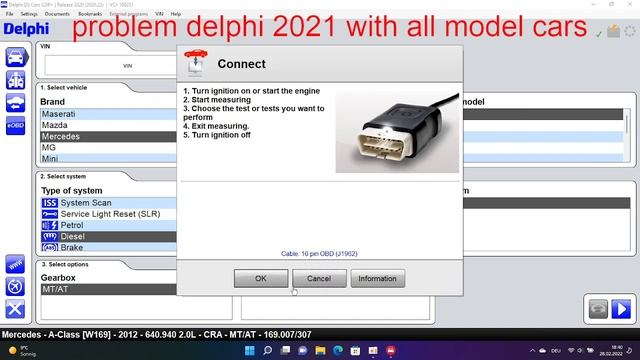Click the Diesel glow plug icon
This screenshot has height=360, width=640.
point(50,236)
